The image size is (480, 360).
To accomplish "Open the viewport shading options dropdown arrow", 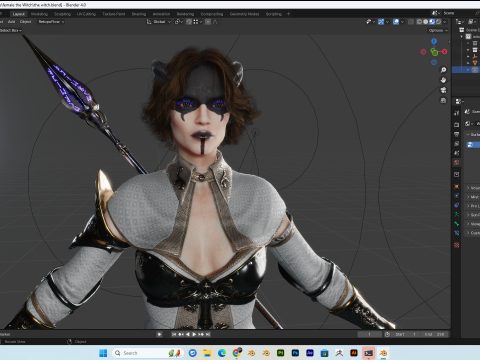I will tap(444, 22).
